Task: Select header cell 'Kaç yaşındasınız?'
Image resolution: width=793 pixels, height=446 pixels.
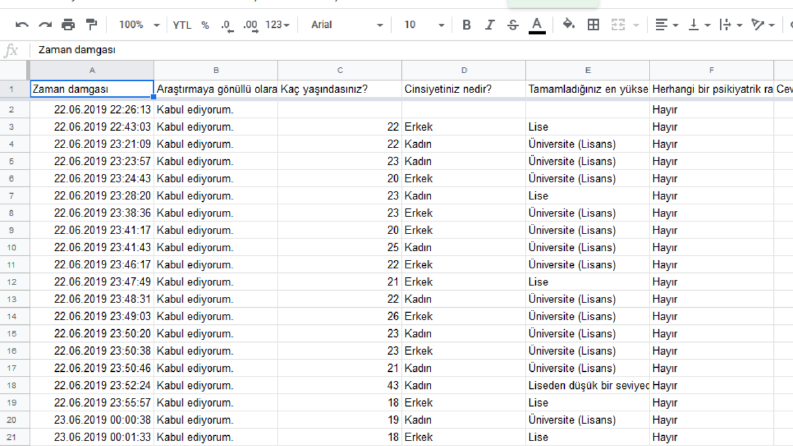Action: coord(340,89)
